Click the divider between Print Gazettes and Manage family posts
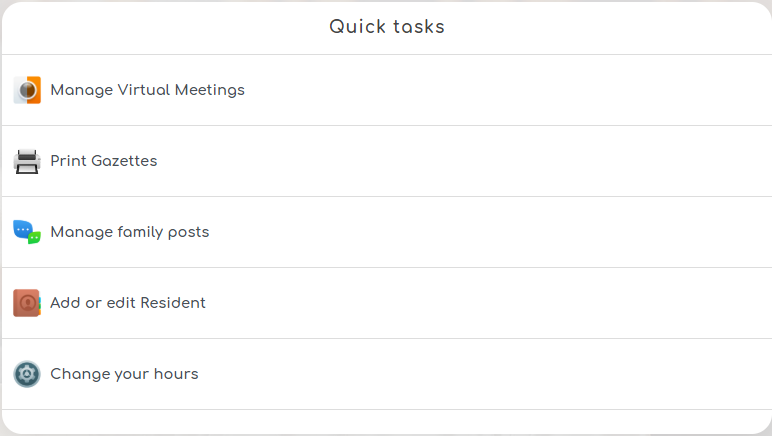Screen dimensions: 772x436 point(386,196)
